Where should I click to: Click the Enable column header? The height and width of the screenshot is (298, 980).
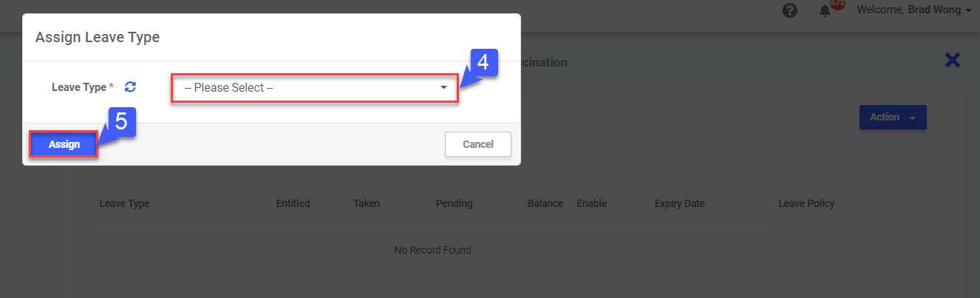tap(592, 203)
